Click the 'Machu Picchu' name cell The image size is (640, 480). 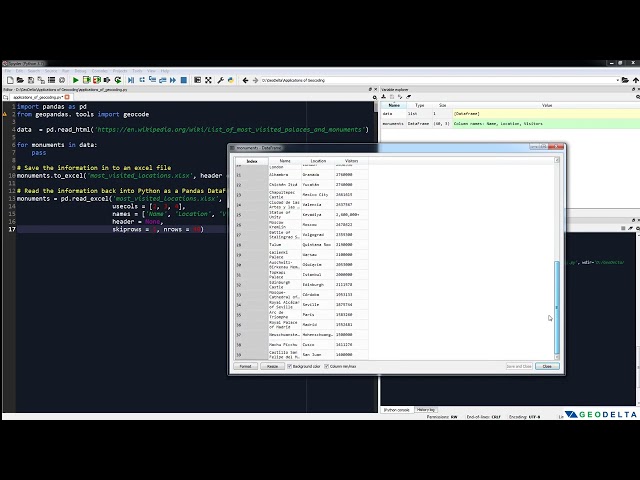285,345
